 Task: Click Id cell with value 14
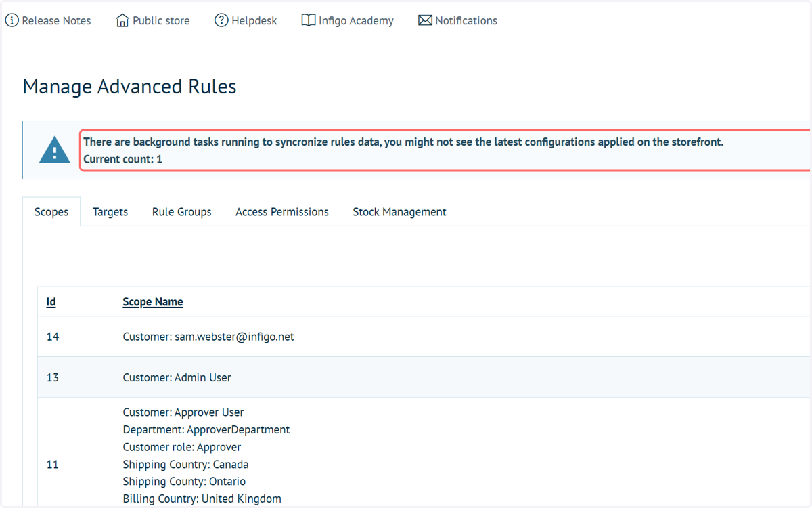point(53,337)
